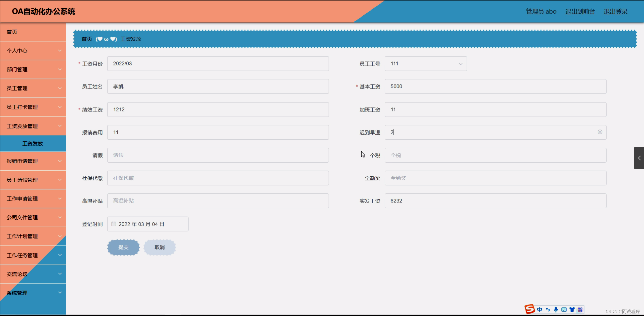Viewport: 644px width, 316px height.
Task: Expand the 部门管理 sidebar menu
Action: (33, 69)
